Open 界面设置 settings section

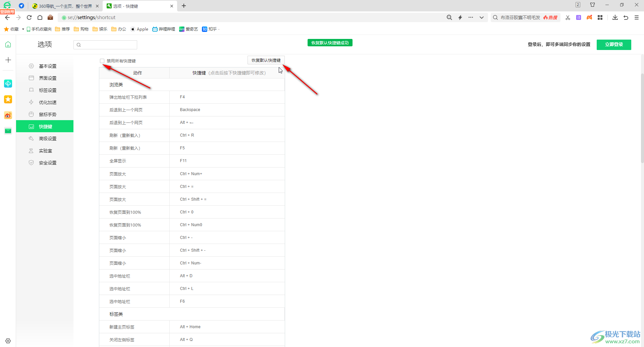coord(45,78)
